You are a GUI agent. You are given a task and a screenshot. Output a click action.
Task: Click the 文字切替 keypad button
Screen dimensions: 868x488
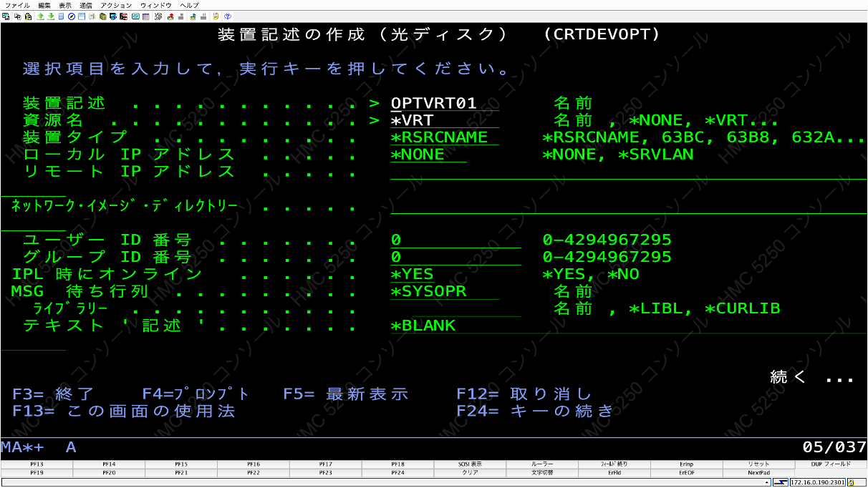[542, 473]
